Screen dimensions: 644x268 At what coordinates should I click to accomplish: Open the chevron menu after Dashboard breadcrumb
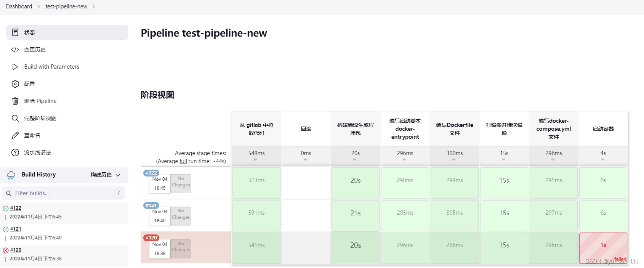pyautogui.click(x=38, y=6)
